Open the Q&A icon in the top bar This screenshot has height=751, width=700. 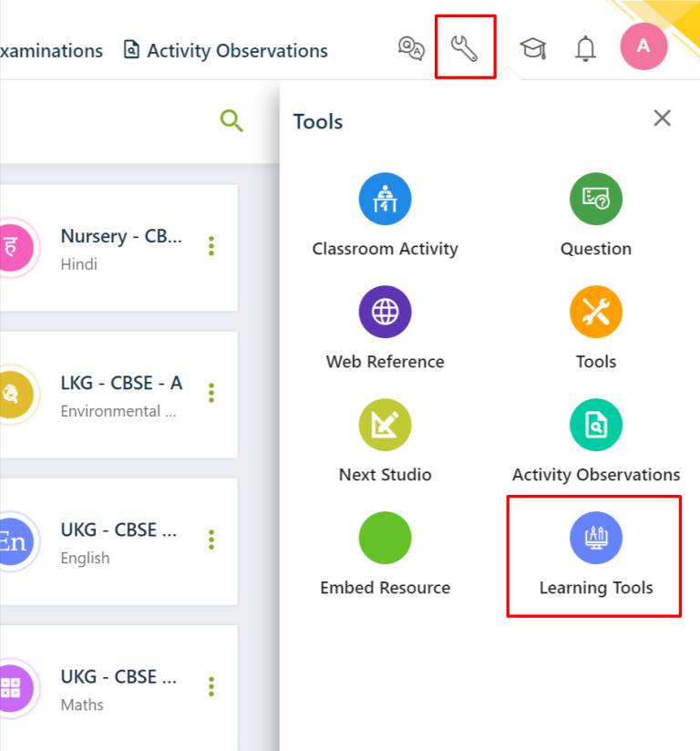410,47
